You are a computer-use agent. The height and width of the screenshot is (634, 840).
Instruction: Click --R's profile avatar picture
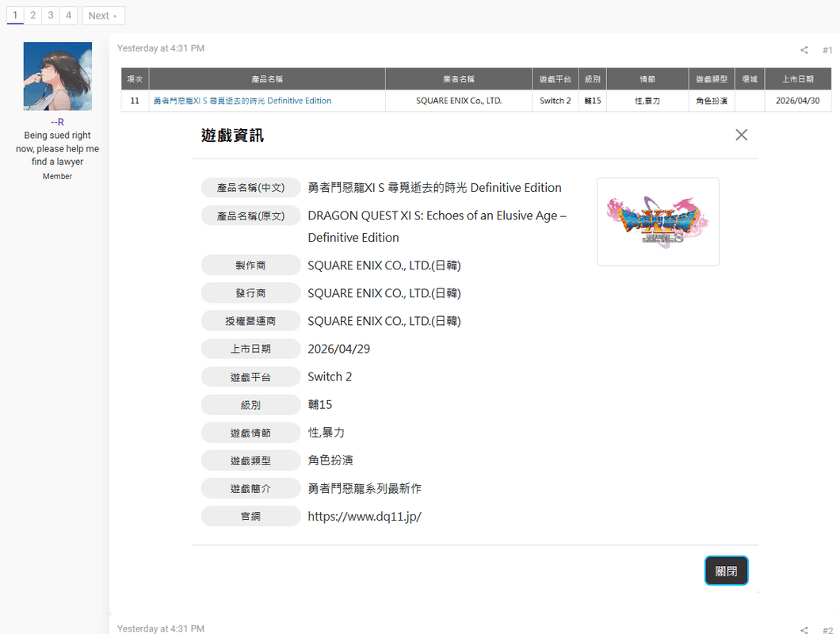coord(57,75)
